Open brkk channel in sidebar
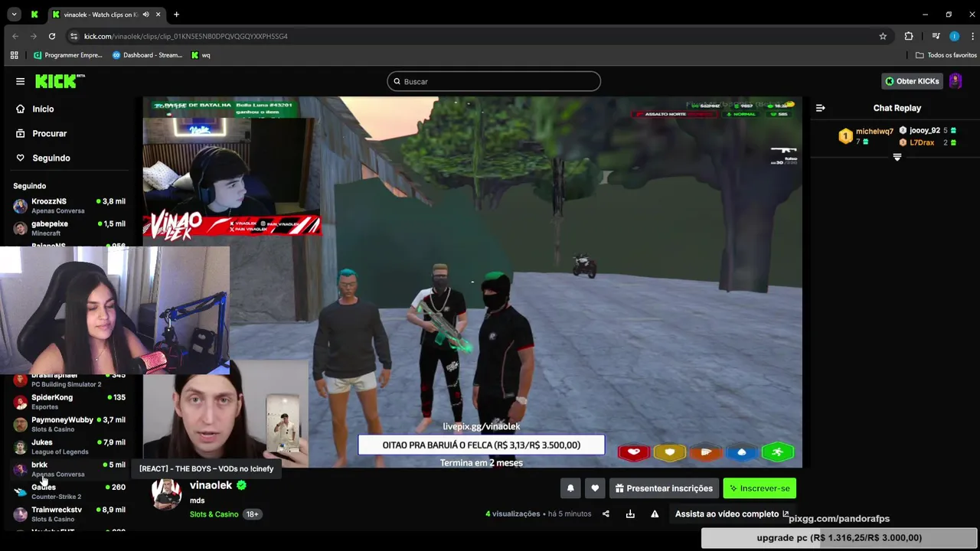Screen dimensions: 980x551 click(69, 469)
